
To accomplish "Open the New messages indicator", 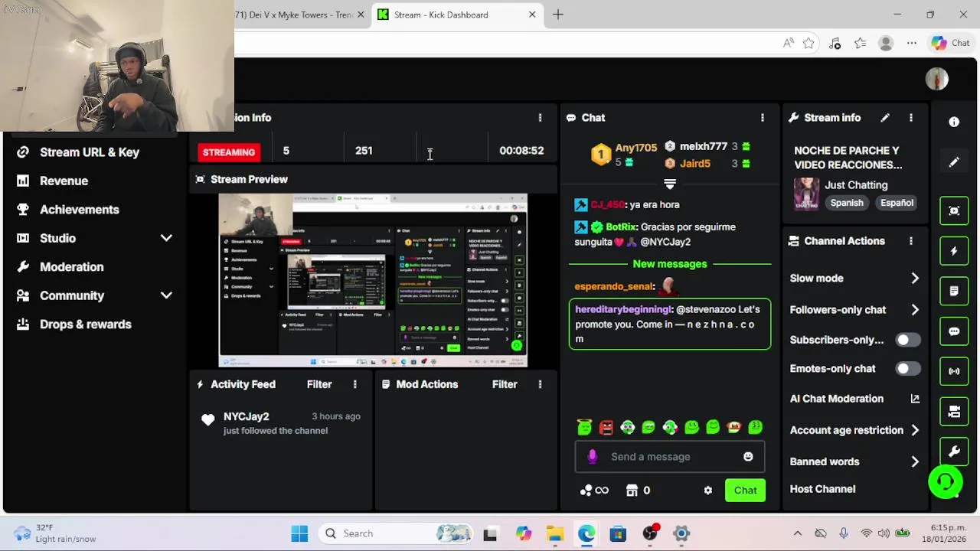I will (x=670, y=264).
